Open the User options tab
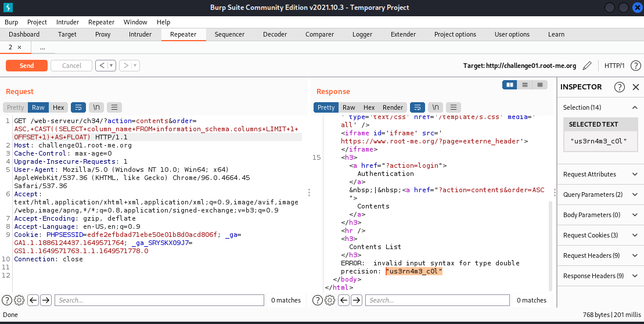Viewport: 644px width, 324px height. point(512,34)
